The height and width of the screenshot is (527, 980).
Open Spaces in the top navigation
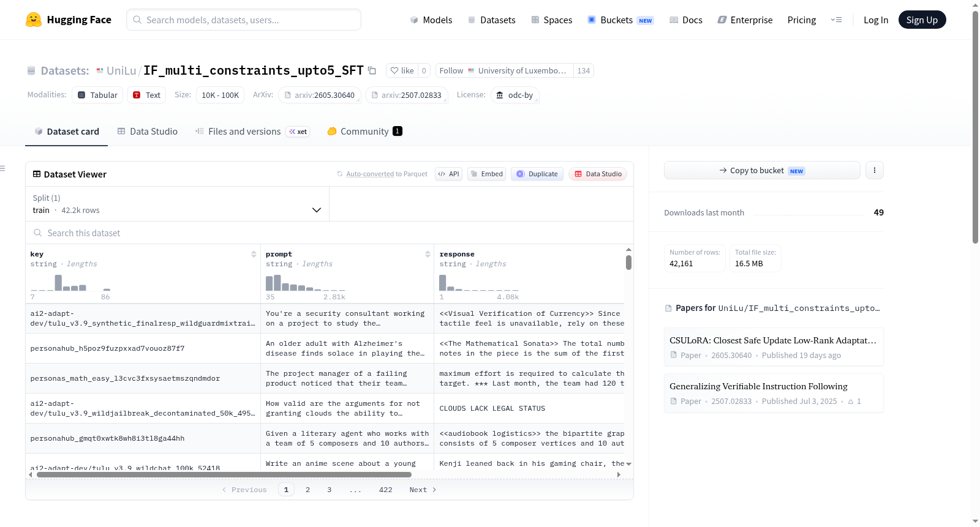551,20
